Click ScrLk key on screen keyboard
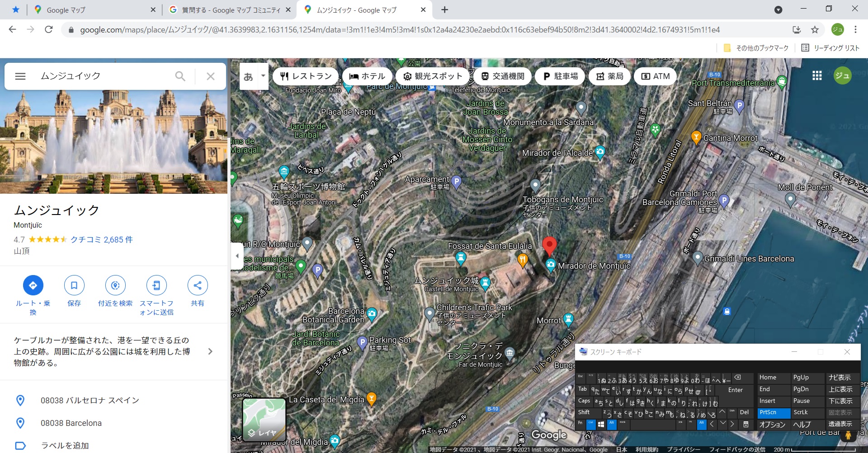Image resolution: width=868 pixels, height=453 pixels. tap(808, 412)
